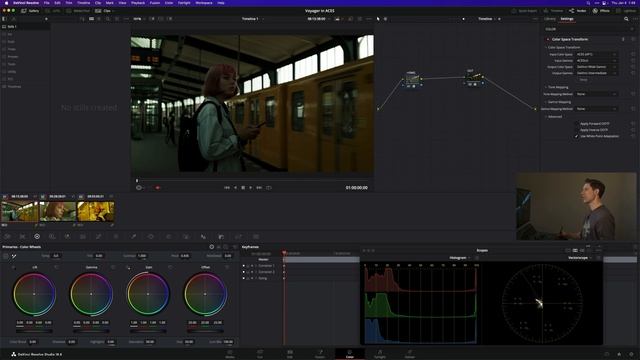Click the viewer scrubber bar
Viewport: 640px width, 360px height.
coord(253,180)
